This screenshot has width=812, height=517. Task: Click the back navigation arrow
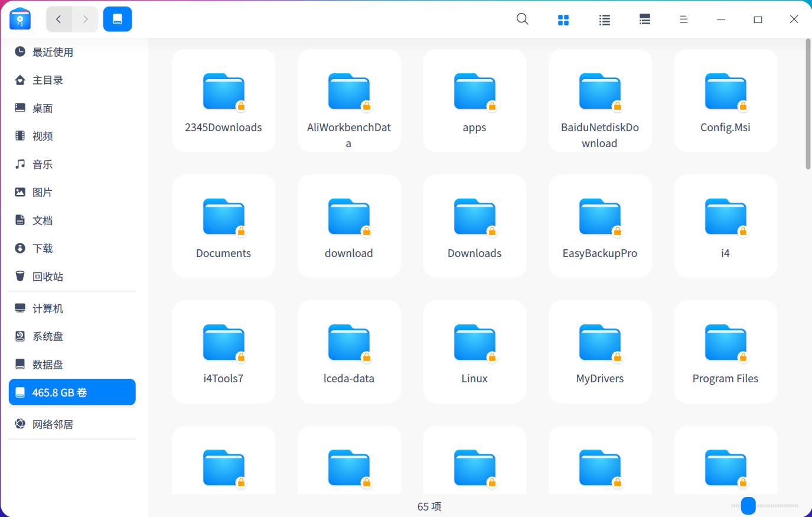58,19
